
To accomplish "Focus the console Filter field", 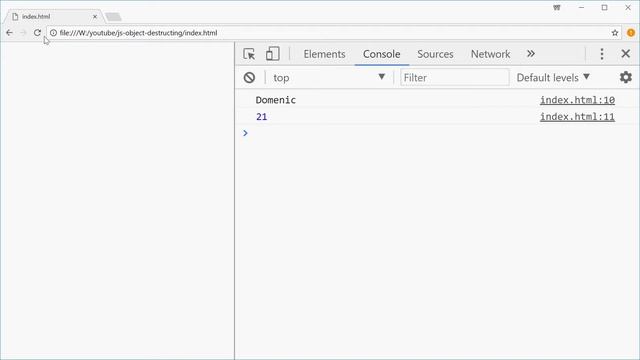I will pyautogui.click(x=454, y=78).
